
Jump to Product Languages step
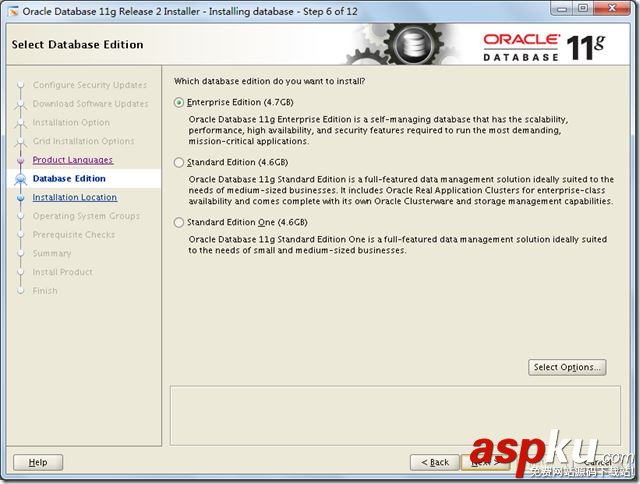point(73,160)
